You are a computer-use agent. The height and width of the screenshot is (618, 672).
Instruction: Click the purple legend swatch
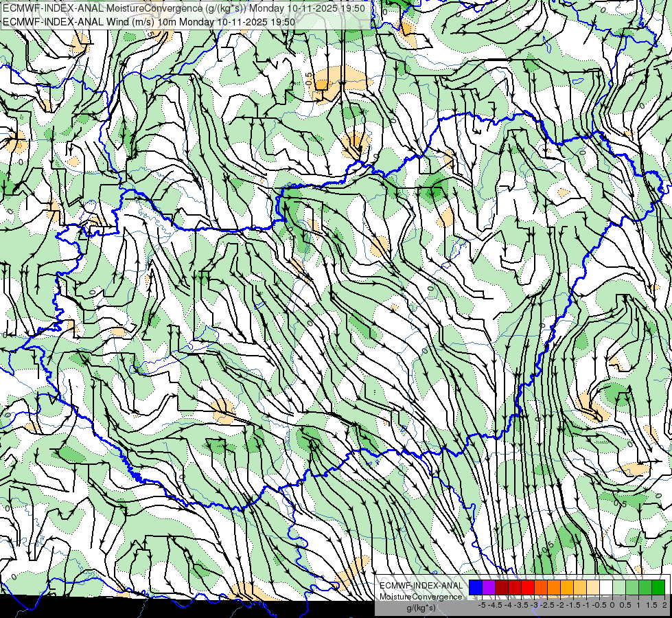489,588
